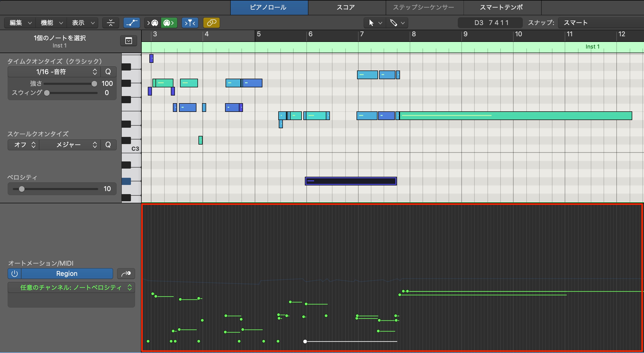Enable the MIDI In palette button

click(152, 23)
